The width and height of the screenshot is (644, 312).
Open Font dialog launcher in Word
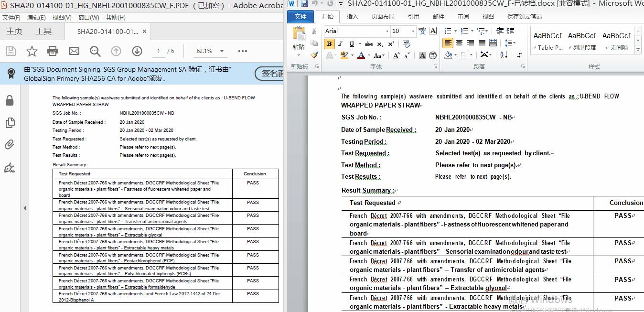point(435,66)
